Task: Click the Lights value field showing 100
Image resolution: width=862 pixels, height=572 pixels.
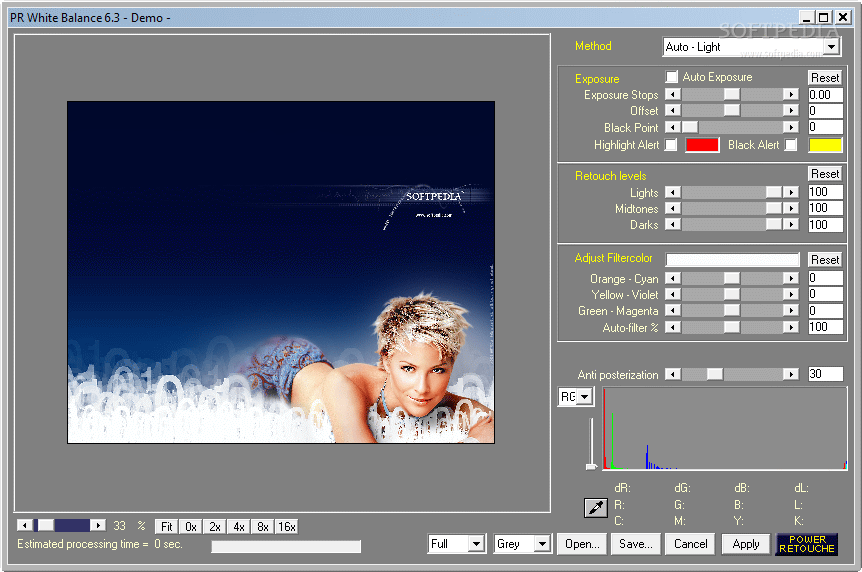Action: click(825, 192)
